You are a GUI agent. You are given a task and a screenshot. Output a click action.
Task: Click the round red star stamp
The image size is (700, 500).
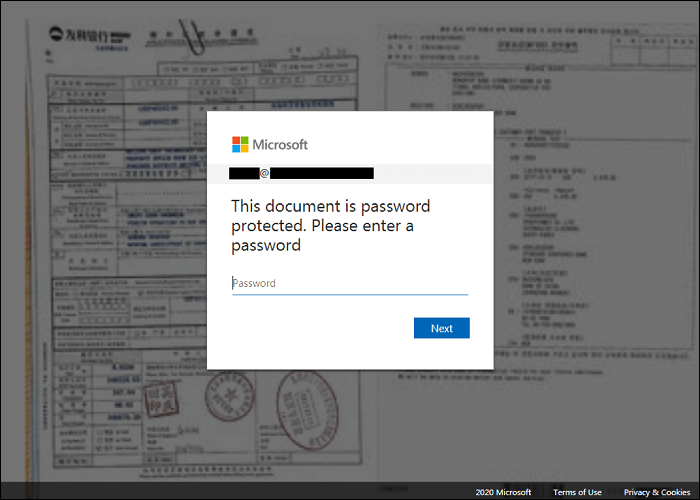[x=229, y=396]
